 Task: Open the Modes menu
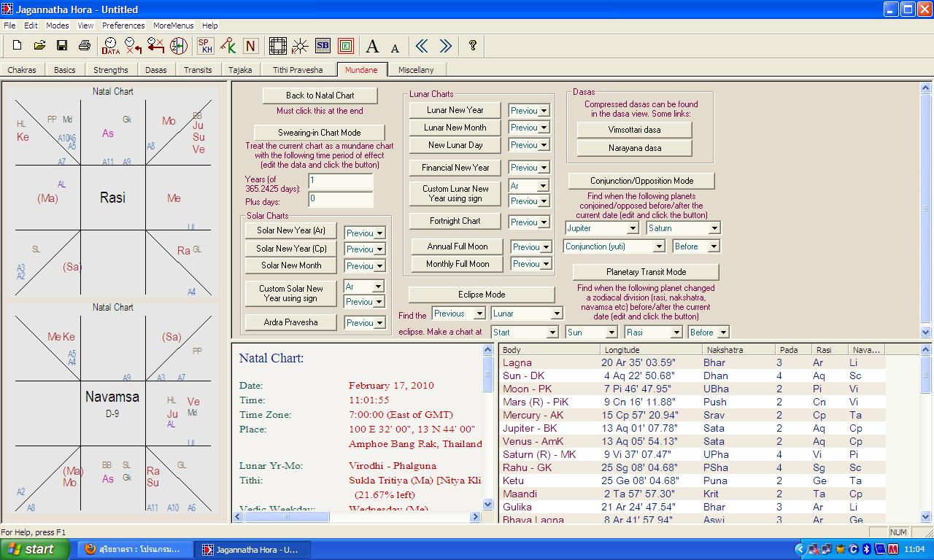[58, 26]
